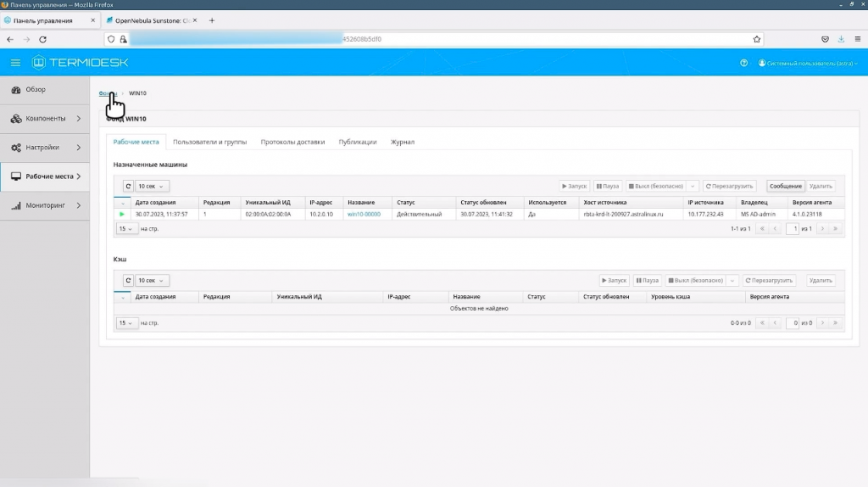Go to first page of Кэш table
868x487 pixels.
762,323
